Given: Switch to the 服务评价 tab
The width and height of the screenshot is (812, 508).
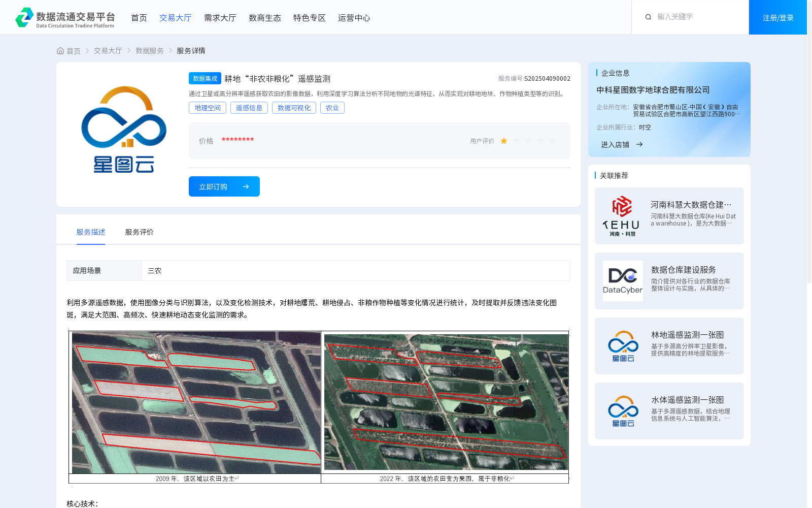Looking at the screenshot, I should 140,232.
